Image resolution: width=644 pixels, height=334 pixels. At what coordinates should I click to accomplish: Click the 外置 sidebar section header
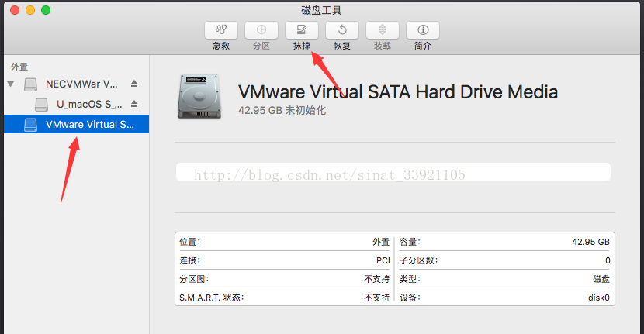pos(19,67)
